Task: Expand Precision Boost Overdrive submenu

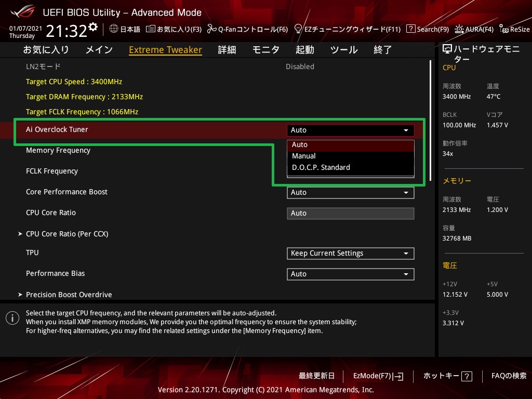Action: 65,295
